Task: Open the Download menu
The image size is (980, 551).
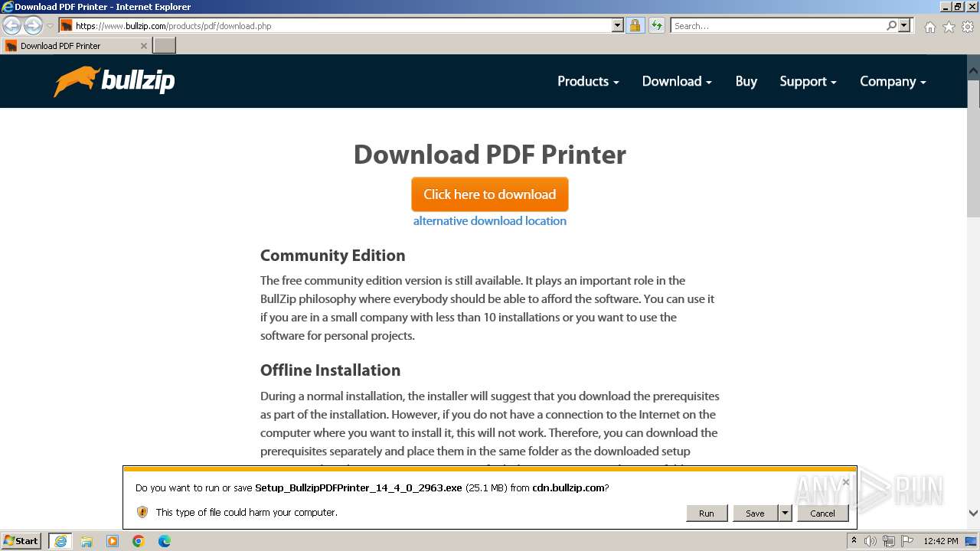Action: (x=677, y=81)
